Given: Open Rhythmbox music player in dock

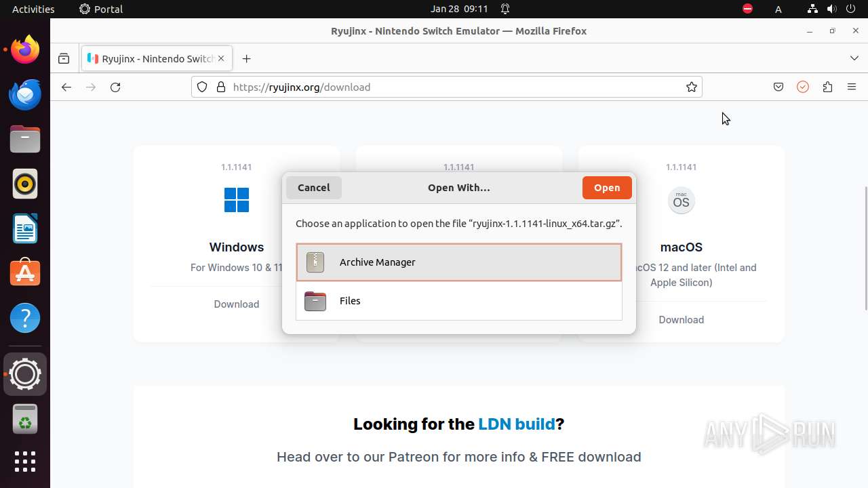Looking at the screenshot, I should pyautogui.click(x=25, y=184).
